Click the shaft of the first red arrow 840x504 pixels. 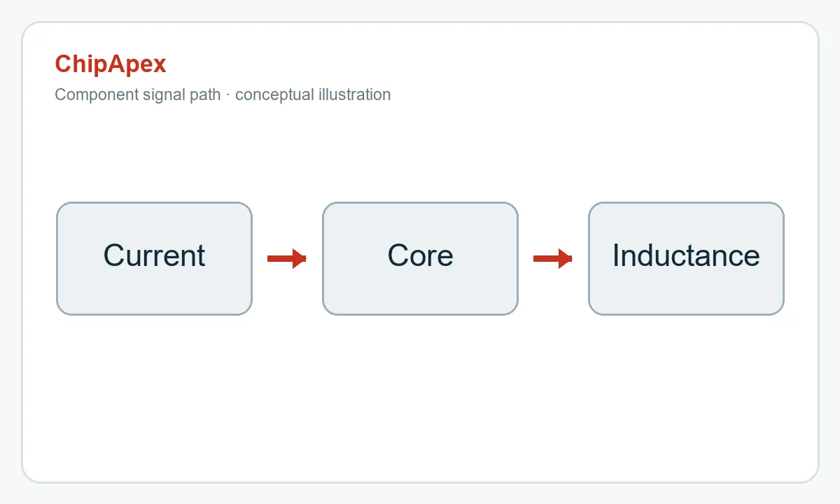coord(280,259)
